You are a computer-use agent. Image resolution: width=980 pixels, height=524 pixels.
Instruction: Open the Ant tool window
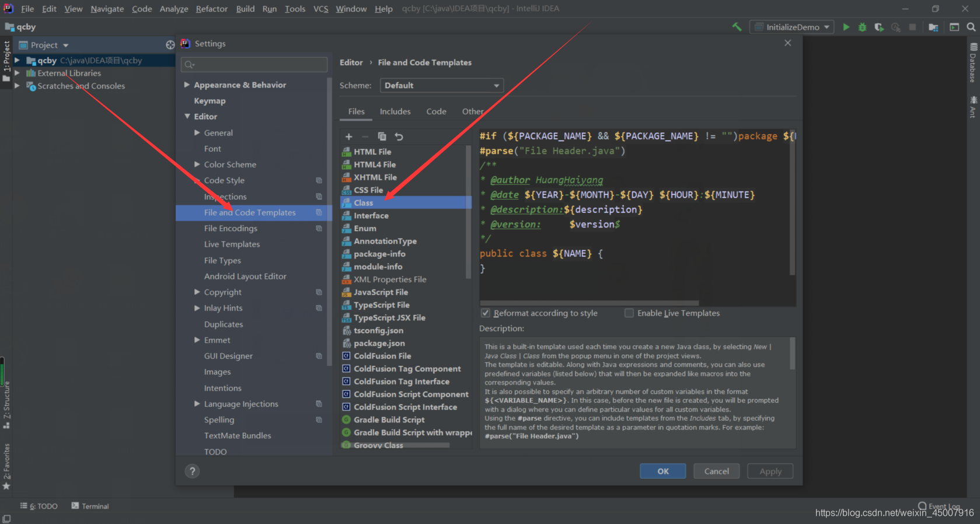click(973, 107)
